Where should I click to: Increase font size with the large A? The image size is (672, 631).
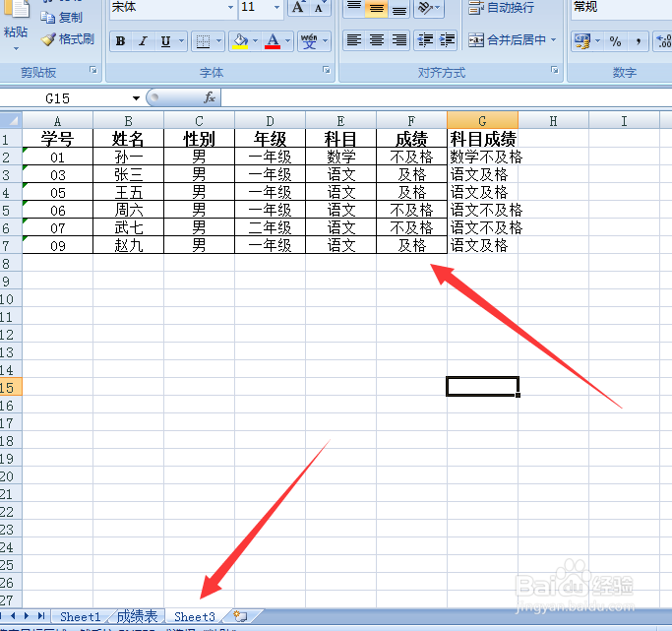298,7
